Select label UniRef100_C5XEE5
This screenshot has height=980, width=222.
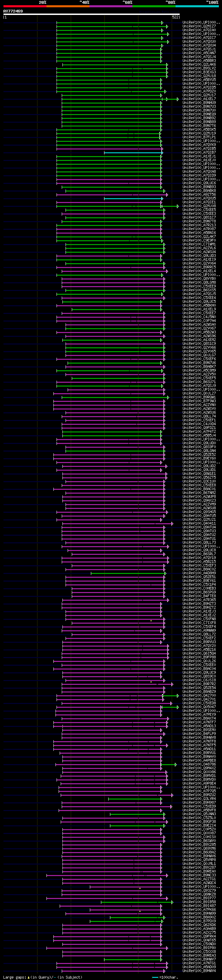[199, 210]
